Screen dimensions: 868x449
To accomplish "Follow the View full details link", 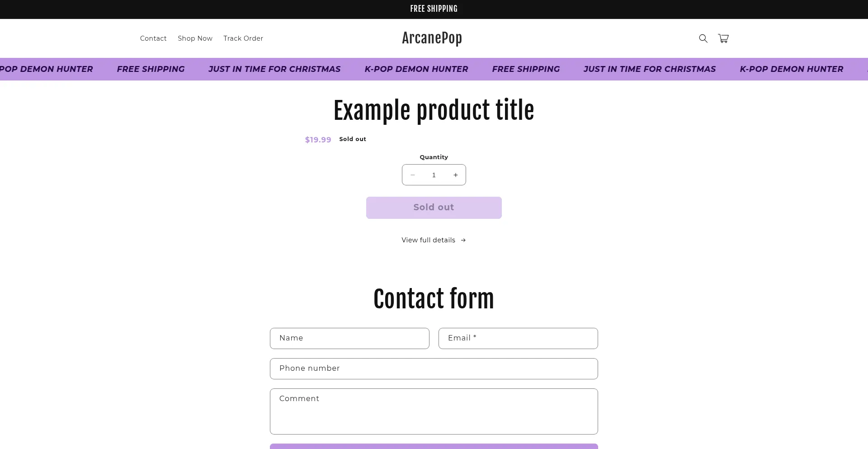I will coord(429,240).
